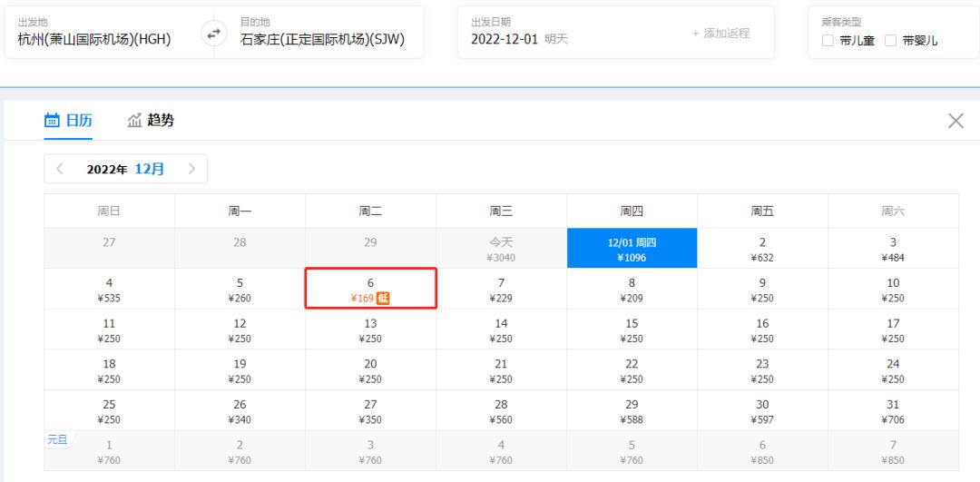Select December 18 on the calendar
Viewport: 980px width, 482px height.
(110, 369)
